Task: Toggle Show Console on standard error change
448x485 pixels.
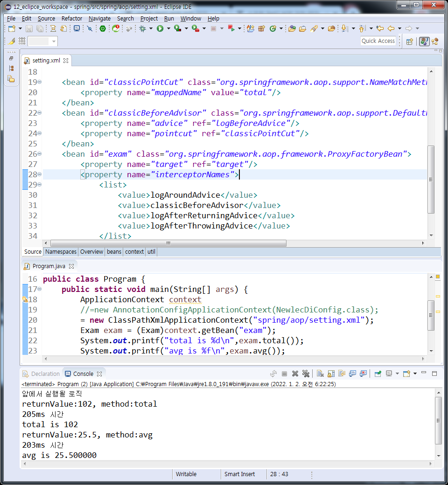Action: coord(363,374)
